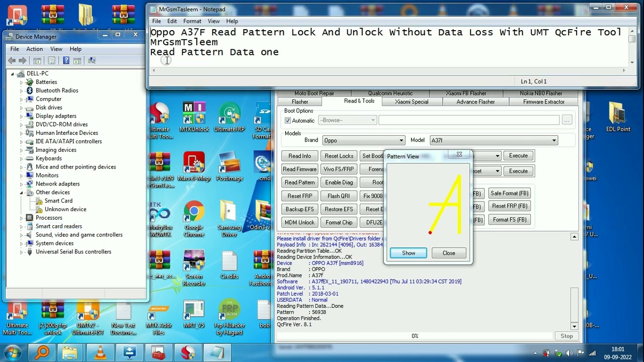This screenshot has height=362, width=644.
Task: Open Screen Recorder desktop shortcut
Action: coord(194,268)
